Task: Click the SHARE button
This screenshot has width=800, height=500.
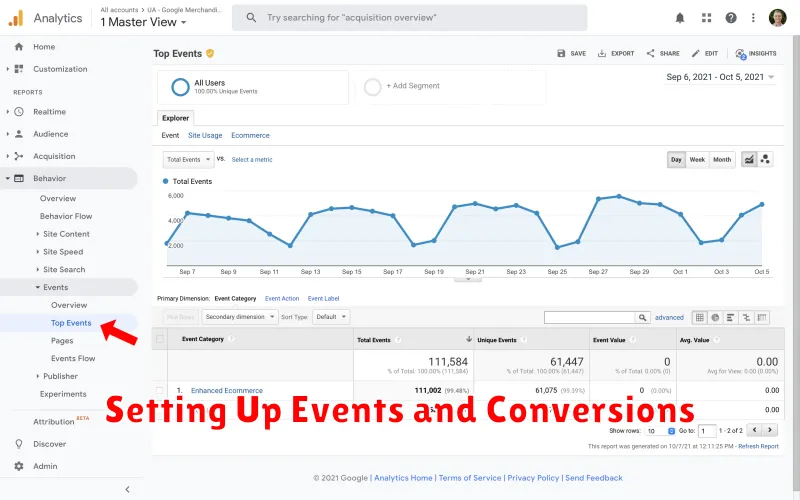Action: (663, 54)
